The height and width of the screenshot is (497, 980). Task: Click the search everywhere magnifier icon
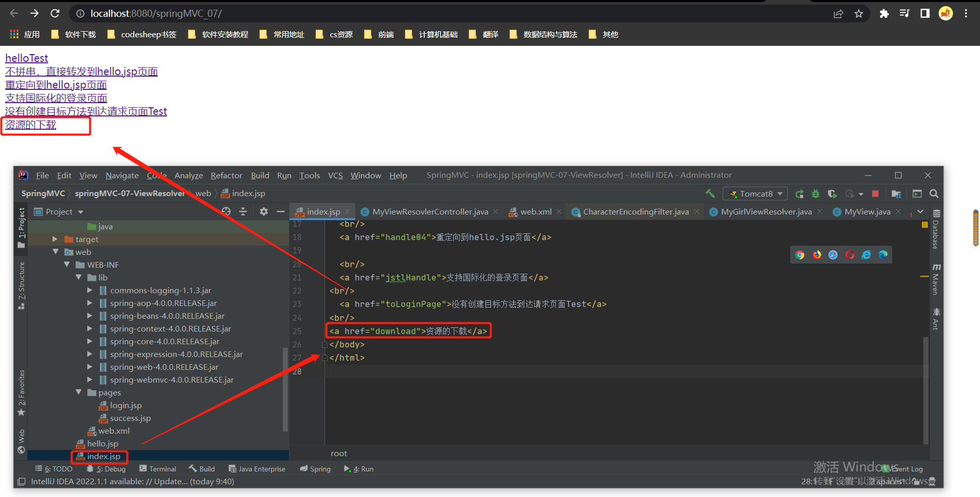934,194
